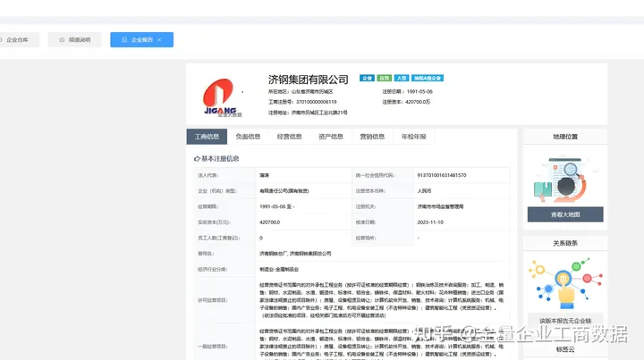This screenshot has height=360, width=644.
Task: Click the credit code 913701001631481570
Action: pos(442,175)
